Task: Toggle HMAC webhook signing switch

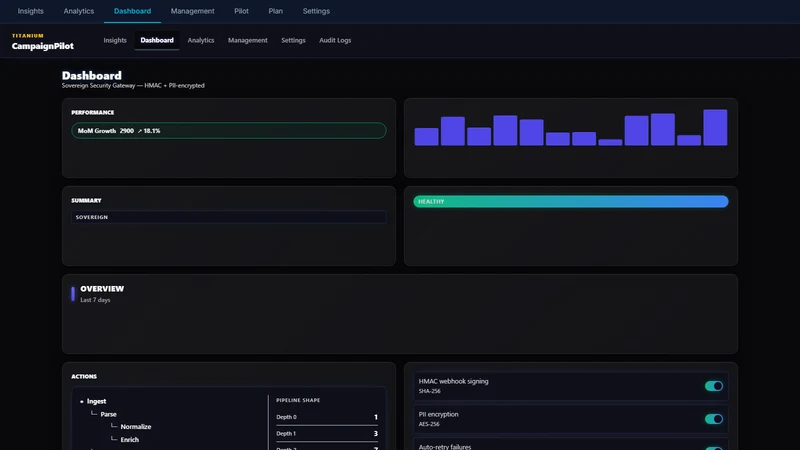Action: pos(713,386)
